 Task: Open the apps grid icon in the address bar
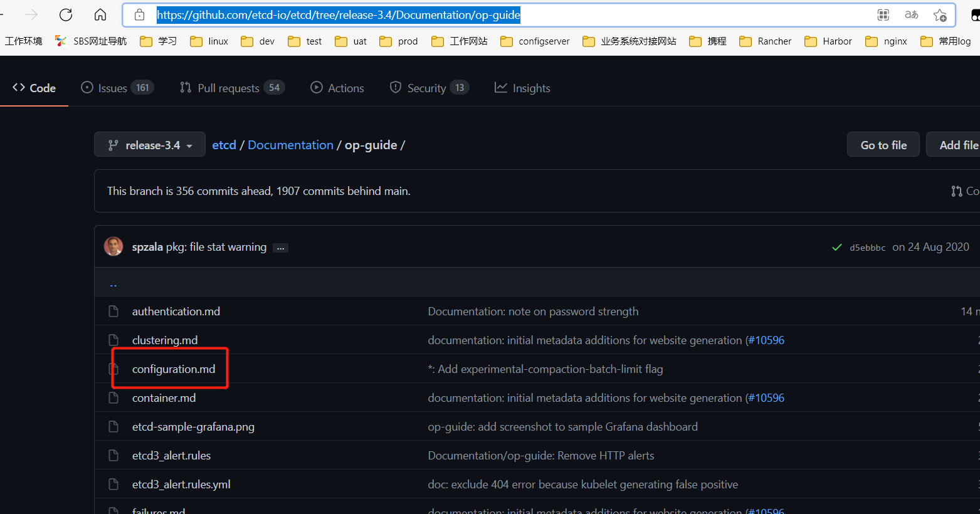883,15
